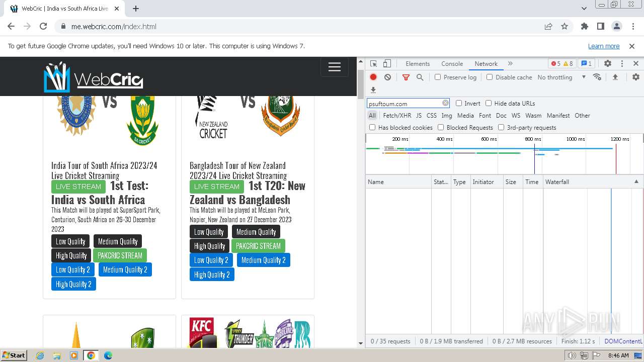Open the Network panel settings gear

[x=636, y=77]
